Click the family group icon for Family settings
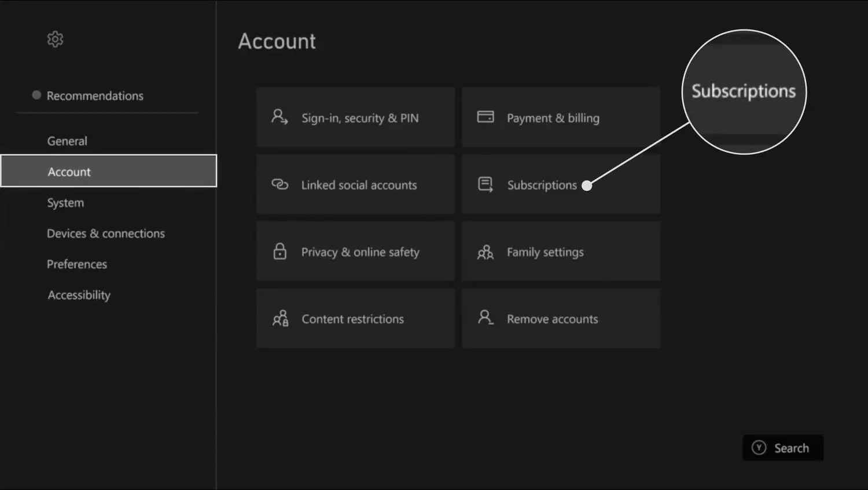 click(x=485, y=252)
